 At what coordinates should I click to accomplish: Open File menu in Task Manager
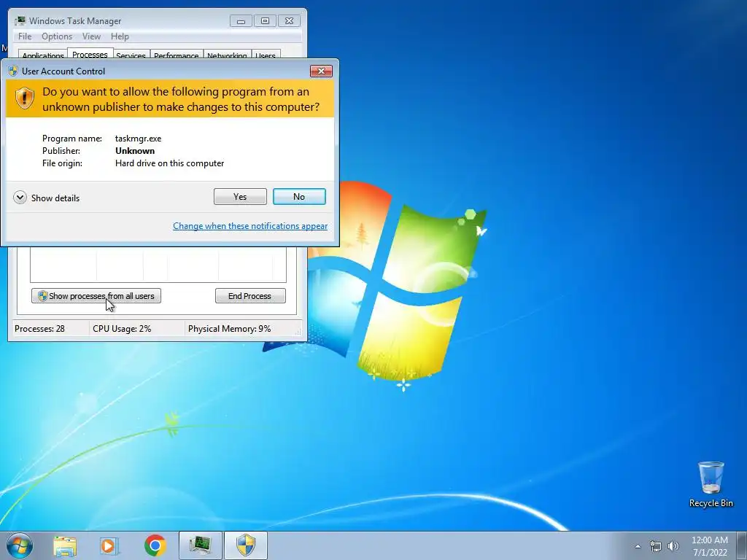pos(25,36)
